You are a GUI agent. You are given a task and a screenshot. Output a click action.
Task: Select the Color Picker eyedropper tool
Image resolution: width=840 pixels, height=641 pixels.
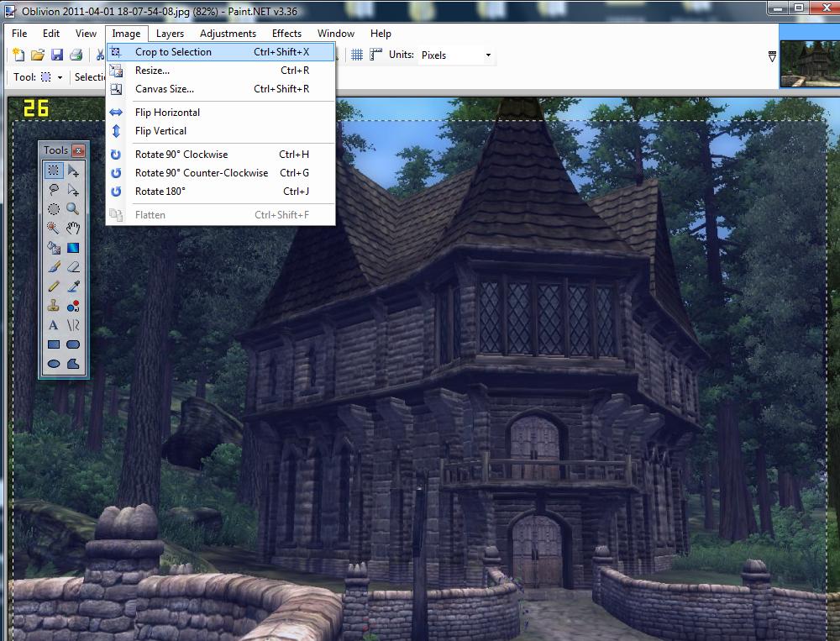[x=73, y=286]
